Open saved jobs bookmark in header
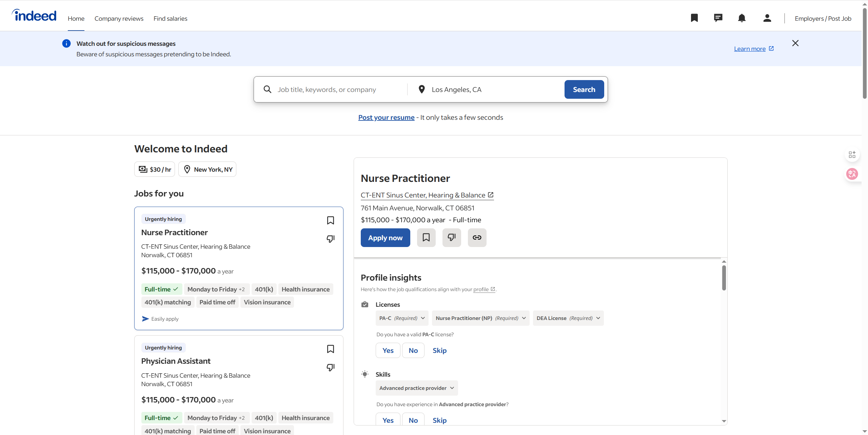The image size is (868, 435). (x=694, y=18)
